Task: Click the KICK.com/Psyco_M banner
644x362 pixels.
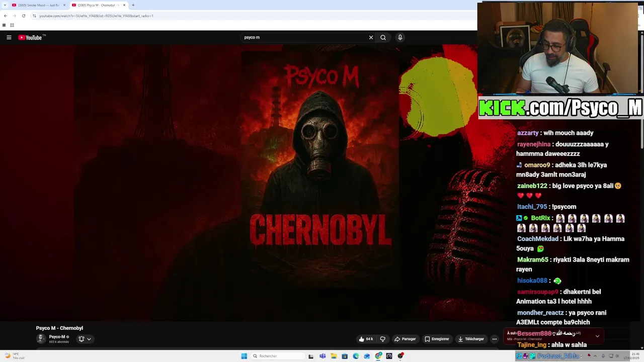Action: click(x=560, y=108)
